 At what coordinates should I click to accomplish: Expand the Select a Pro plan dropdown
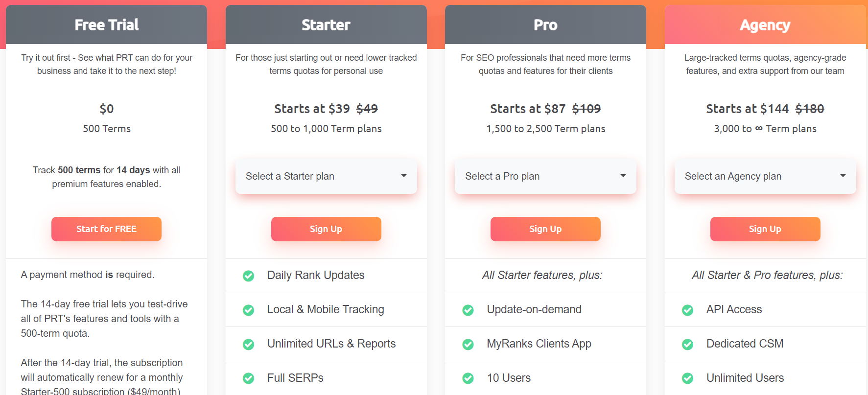(545, 176)
